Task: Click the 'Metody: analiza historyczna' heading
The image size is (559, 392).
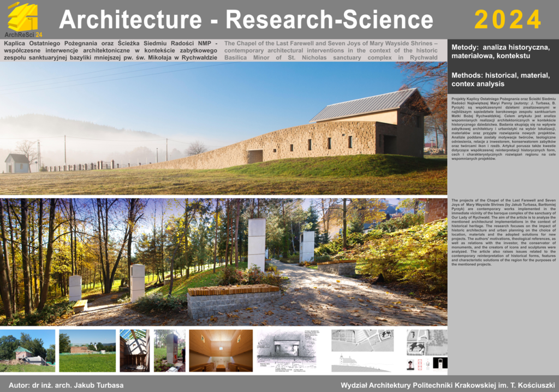Action: pyautogui.click(x=500, y=52)
